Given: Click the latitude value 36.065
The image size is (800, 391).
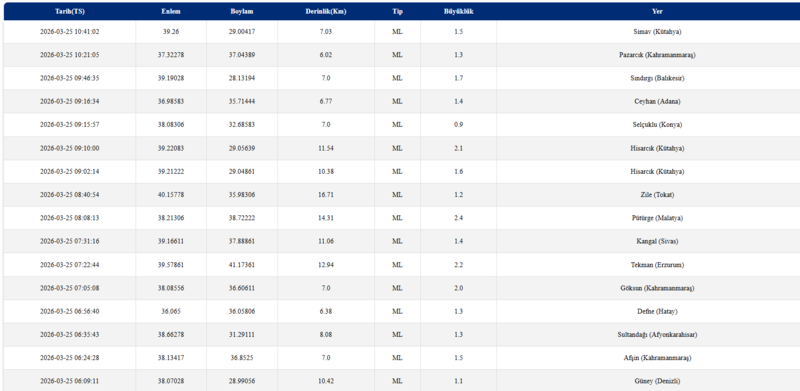Looking at the screenshot, I should click(x=171, y=311).
